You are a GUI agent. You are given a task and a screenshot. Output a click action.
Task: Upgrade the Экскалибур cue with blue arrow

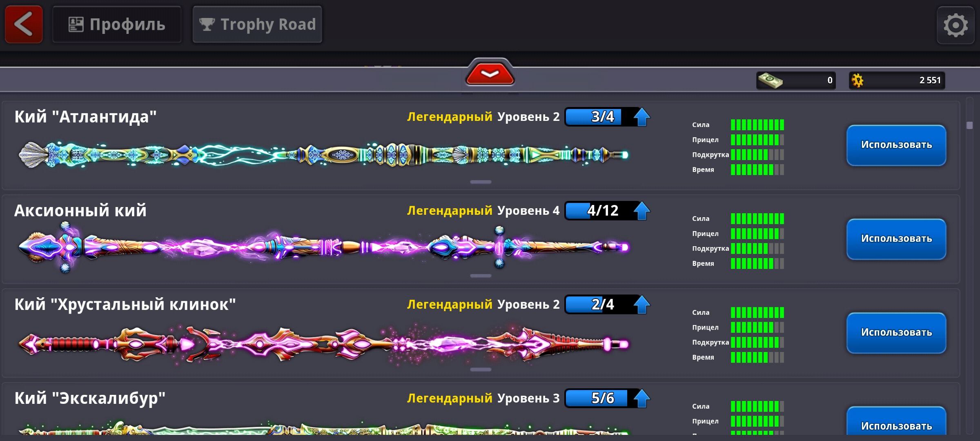(642, 399)
